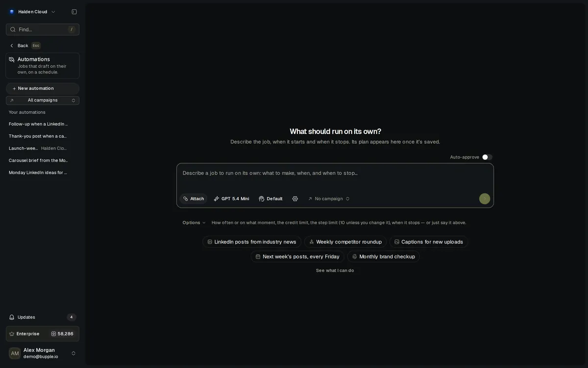Open Monday LinkedIn ideas automation

38,173
